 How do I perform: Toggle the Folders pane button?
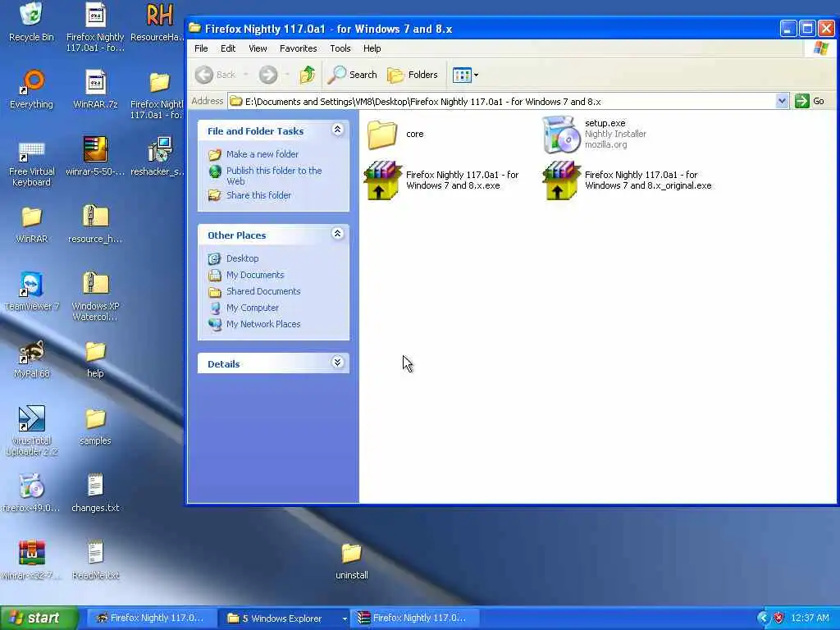(413, 75)
